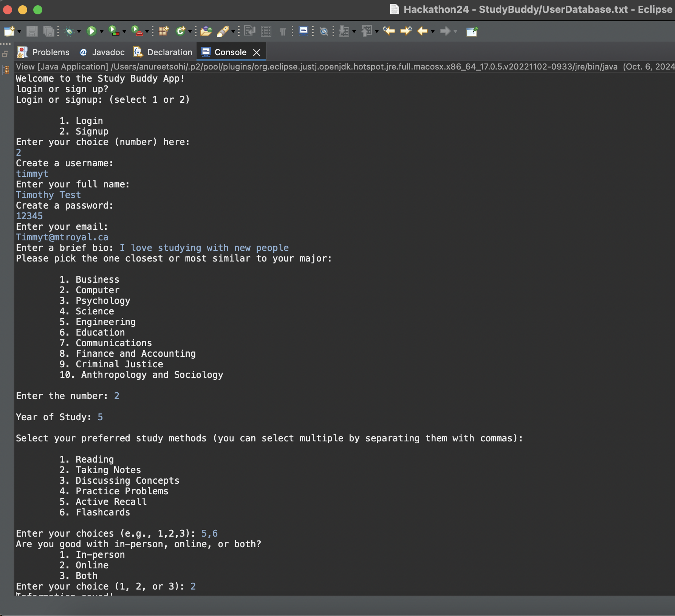Switch to the Javadoc tab
The width and height of the screenshot is (675, 616).
[x=102, y=52]
